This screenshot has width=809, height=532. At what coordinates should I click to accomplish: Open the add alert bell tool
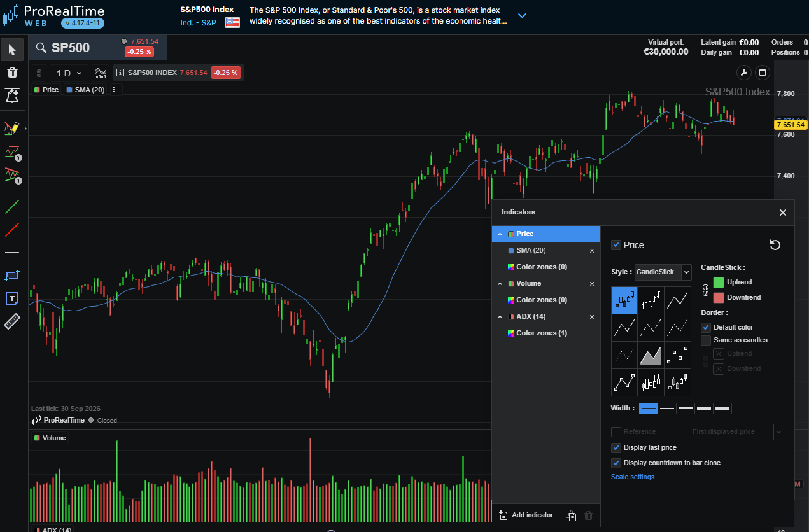pos(12,96)
